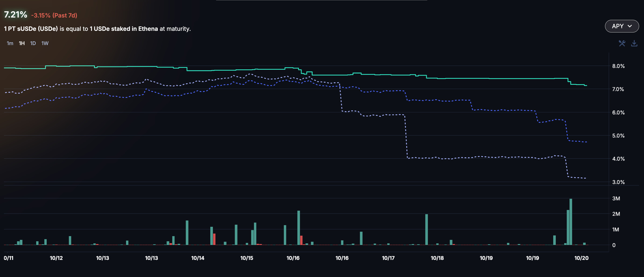Select the 1H interval
This screenshot has height=277, width=644.
(x=22, y=43)
